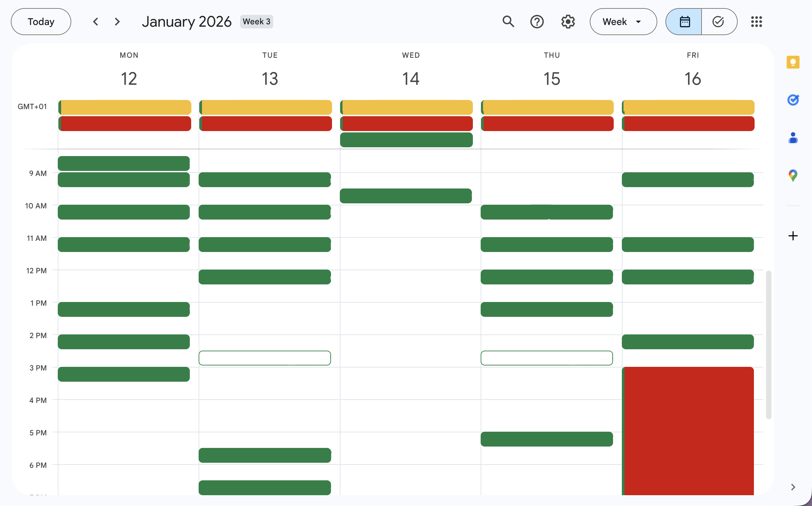The width and height of the screenshot is (812, 506).
Task: Select Friday 16 day header
Action: click(692, 78)
